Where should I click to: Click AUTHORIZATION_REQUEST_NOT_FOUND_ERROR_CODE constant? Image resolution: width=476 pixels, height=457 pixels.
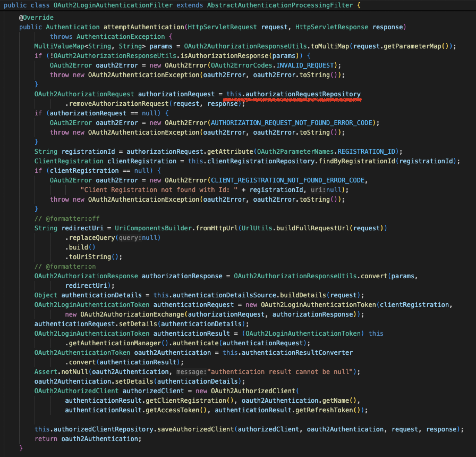(x=291, y=123)
